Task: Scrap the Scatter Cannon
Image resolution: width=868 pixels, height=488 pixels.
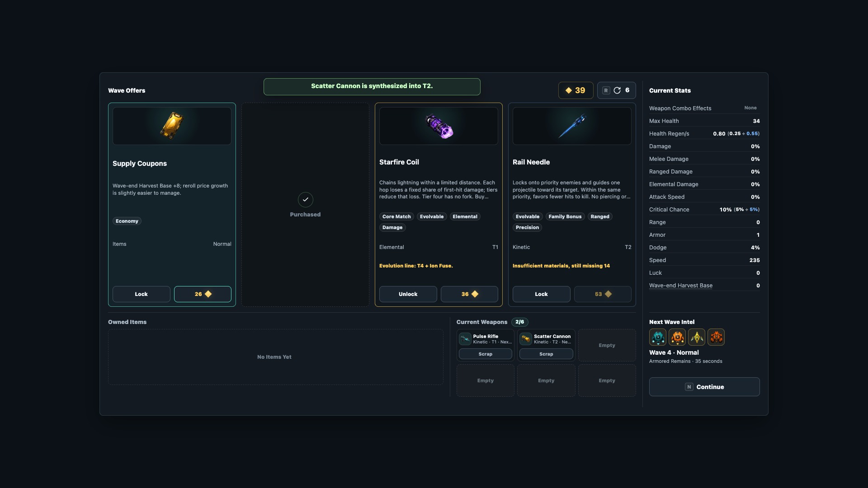Action: click(546, 354)
